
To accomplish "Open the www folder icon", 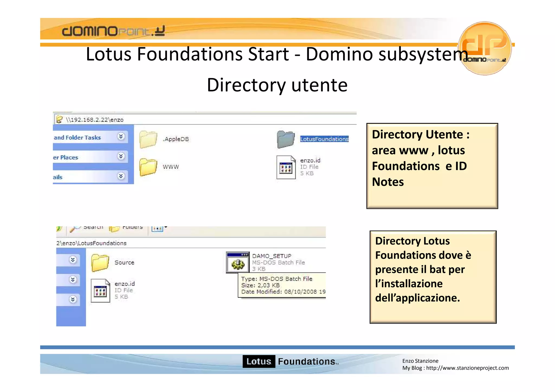I will tap(148, 167).
